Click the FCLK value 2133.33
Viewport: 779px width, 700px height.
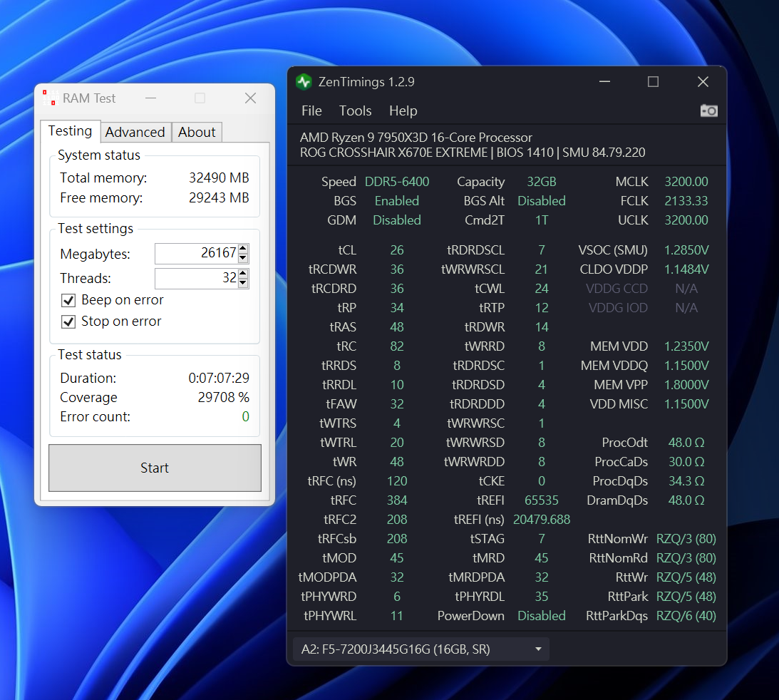686,201
